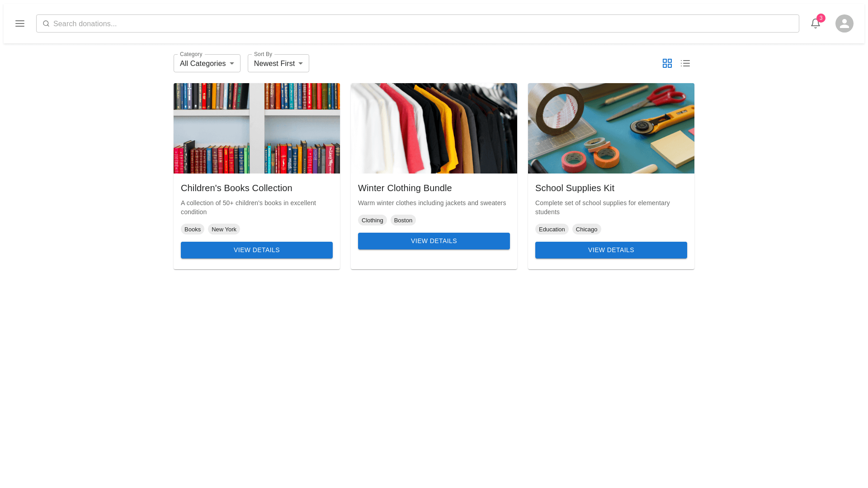868x488 pixels.
Task: Switch to grid view layout
Action: coord(667,63)
